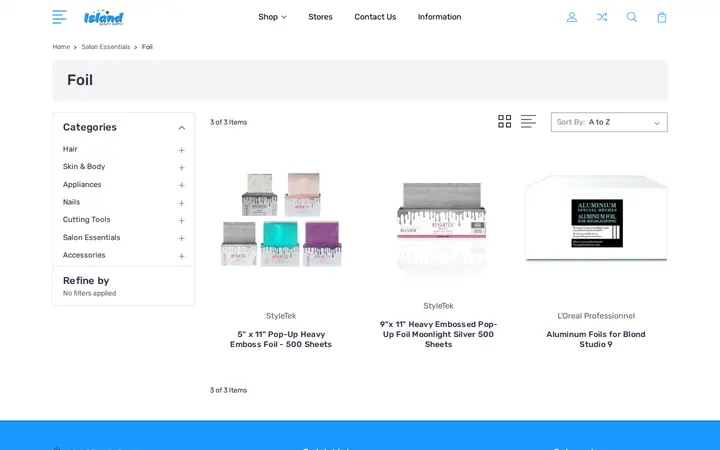Click the Refine by heading
This screenshot has width=720, height=450.
[x=86, y=281]
